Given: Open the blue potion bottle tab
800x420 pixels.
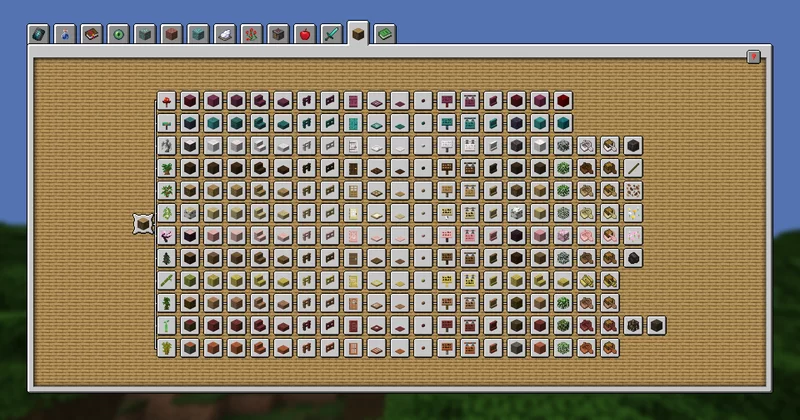Looking at the screenshot, I should pos(66,34).
